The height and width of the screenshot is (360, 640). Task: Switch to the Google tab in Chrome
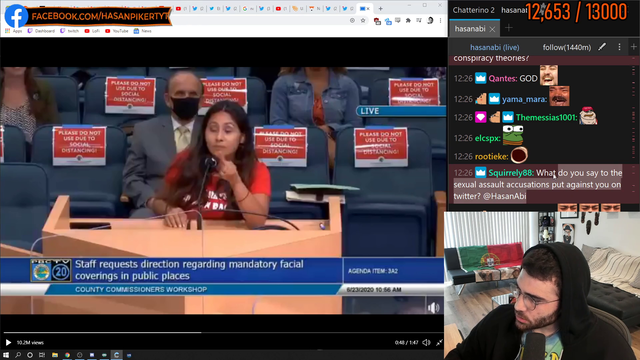(249, 9)
